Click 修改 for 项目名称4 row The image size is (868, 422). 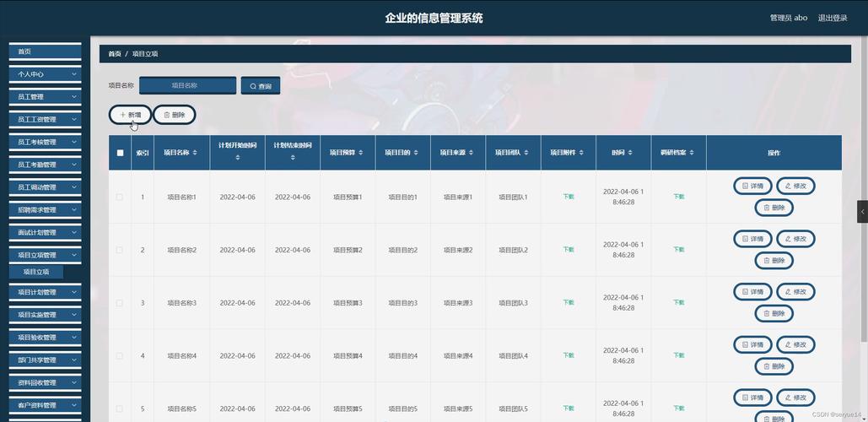pyautogui.click(x=795, y=345)
